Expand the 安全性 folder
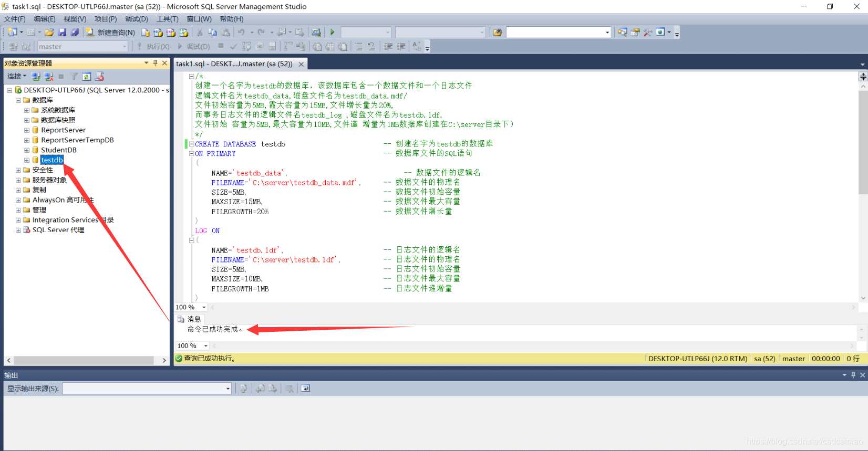 click(18, 170)
